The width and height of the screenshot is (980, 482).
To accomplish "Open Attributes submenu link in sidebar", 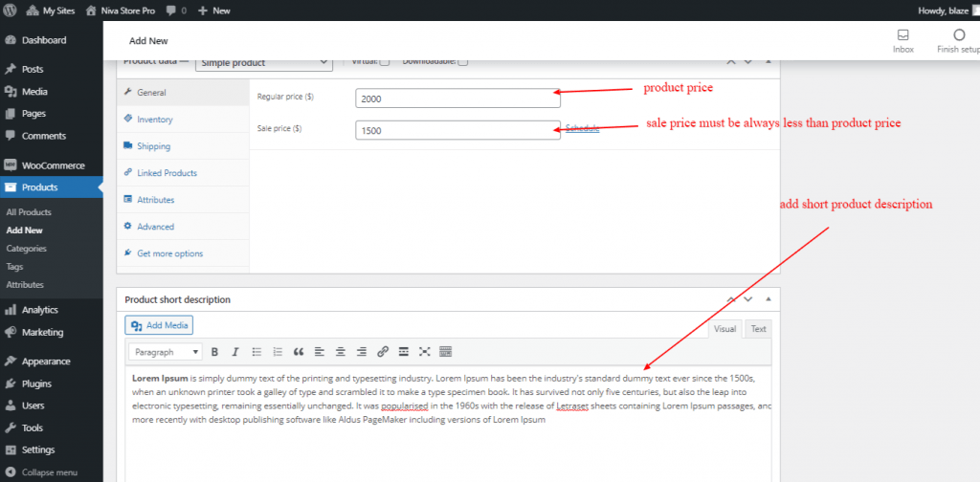I will click(x=25, y=285).
